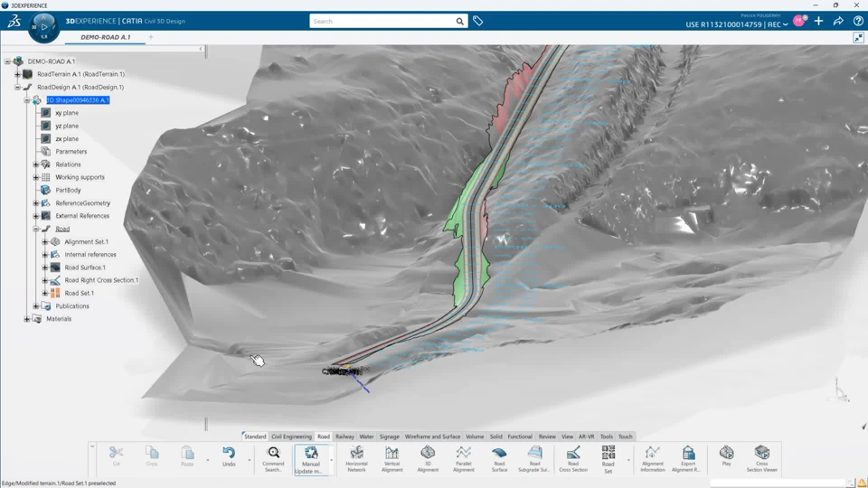This screenshot has height=488, width=868.
Task: Expand the Alignment Set.1 node
Action: (45, 242)
